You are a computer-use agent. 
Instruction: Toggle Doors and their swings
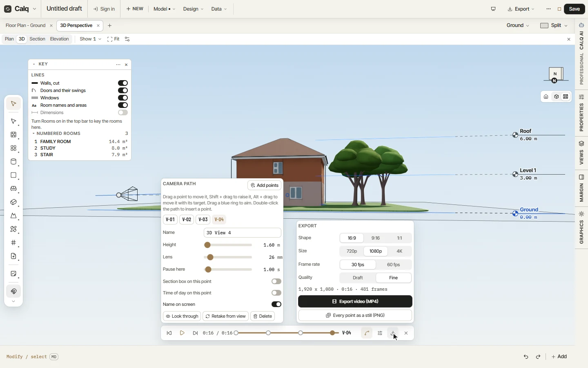click(x=123, y=90)
